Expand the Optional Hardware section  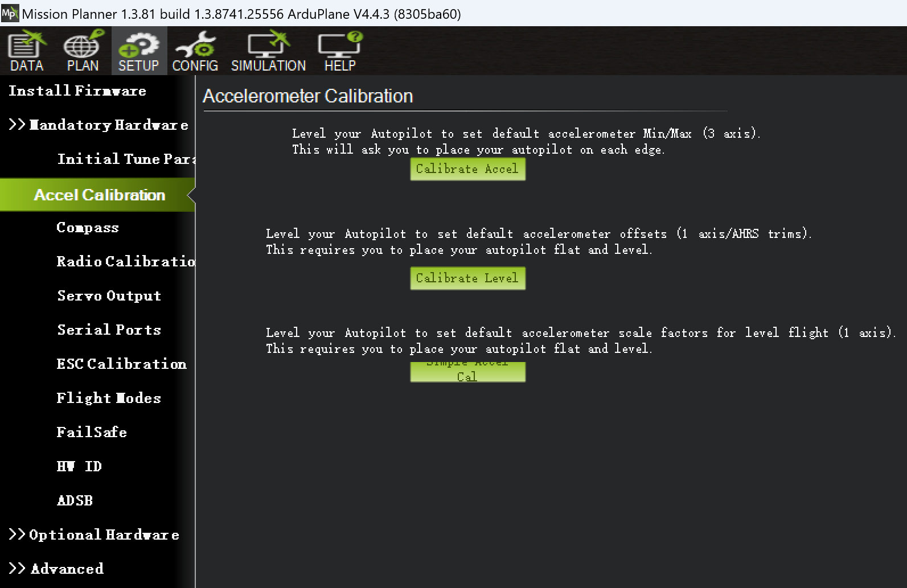94,535
